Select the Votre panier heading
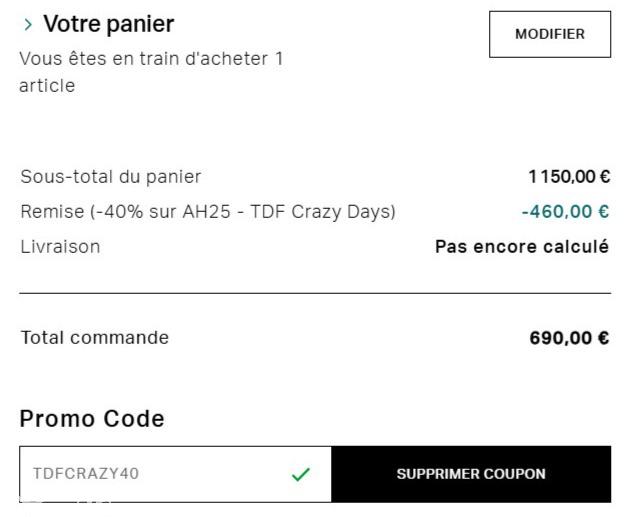The image size is (630, 517). click(x=108, y=24)
